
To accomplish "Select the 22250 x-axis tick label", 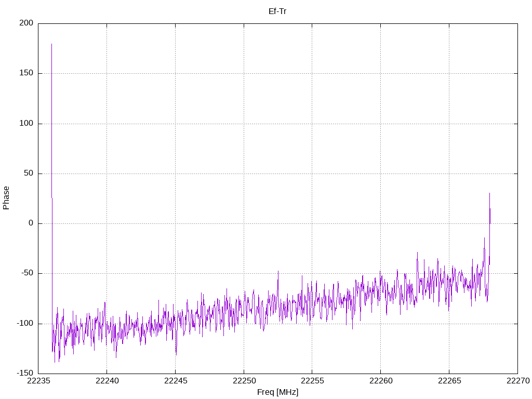I will (x=244, y=381).
